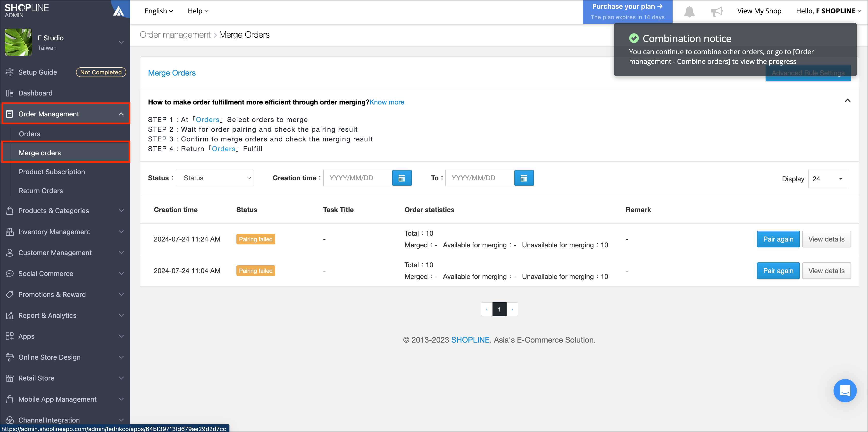Click the Merge Orders section heading

coord(172,73)
